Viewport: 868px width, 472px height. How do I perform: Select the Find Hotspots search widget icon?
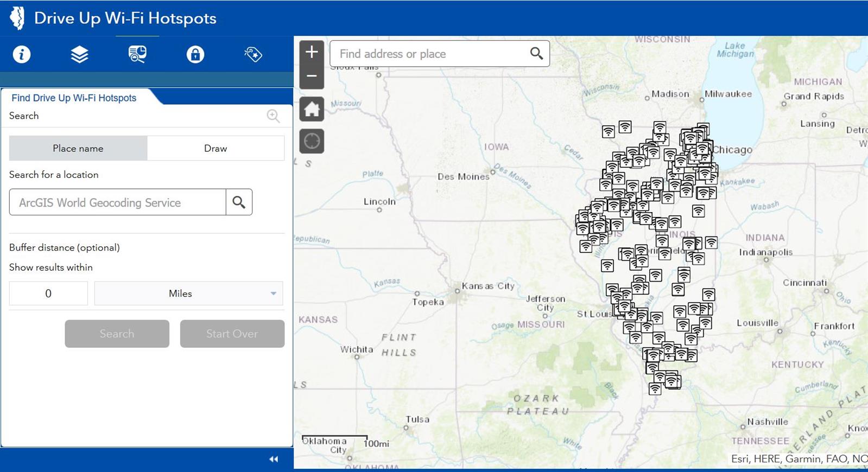(x=137, y=54)
